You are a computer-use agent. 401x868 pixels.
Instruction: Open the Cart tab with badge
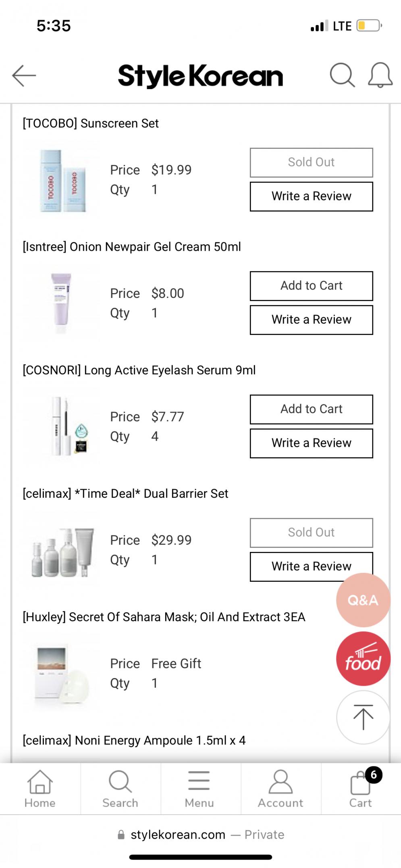tap(361, 789)
